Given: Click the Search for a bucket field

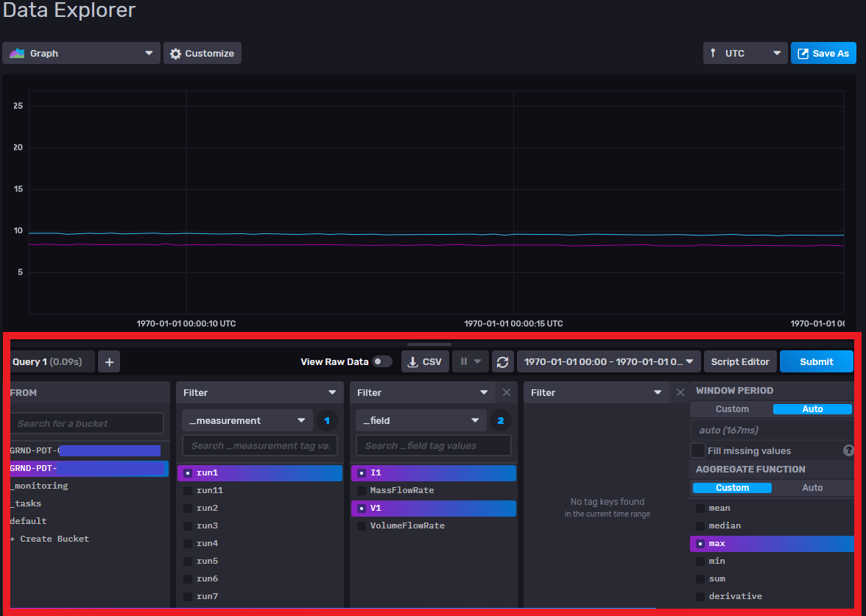Looking at the screenshot, I should click(87, 423).
